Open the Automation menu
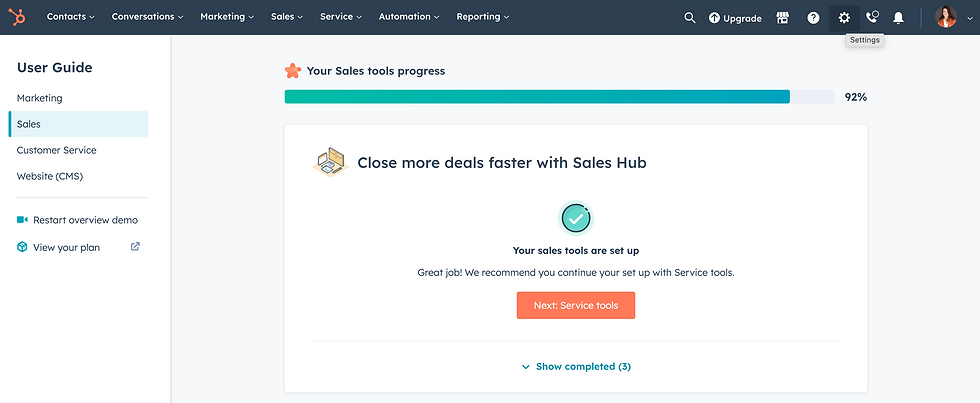The height and width of the screenshot is (403, 980). click(409, 17)
